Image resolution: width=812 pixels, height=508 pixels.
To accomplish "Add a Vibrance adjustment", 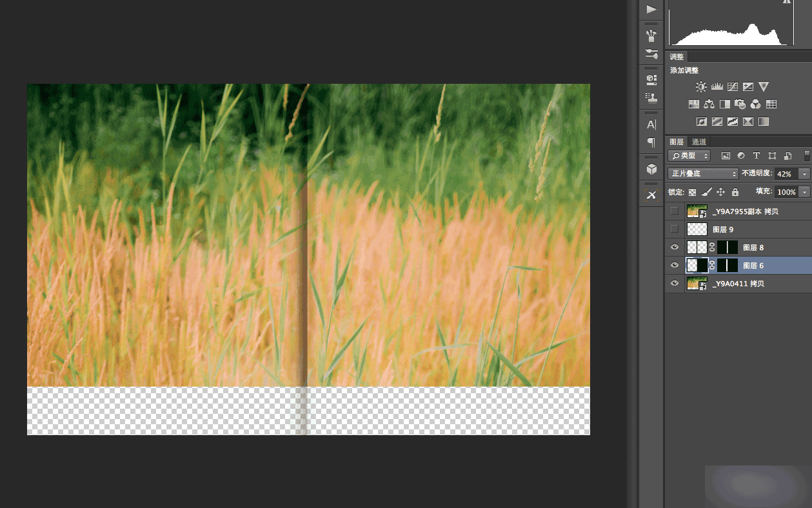I will 764,86.
